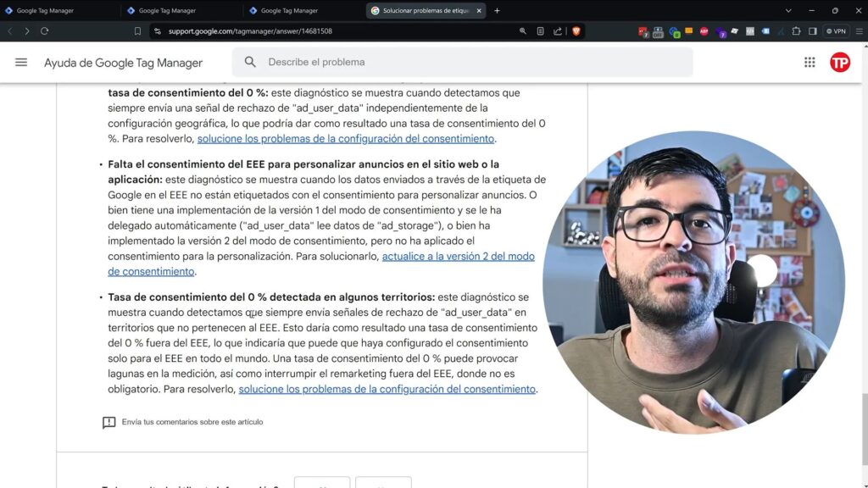Click the orange rectangle extension icon
The width and height of the screenshot is (868, 488).
pyautogui.click(x=688, y=31)
